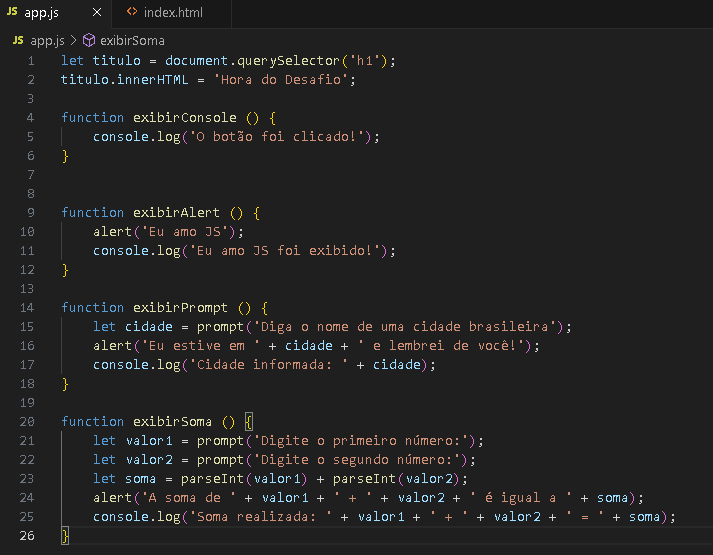
Task: Click line number 14 in the gutter
Action: click(27, 308)
